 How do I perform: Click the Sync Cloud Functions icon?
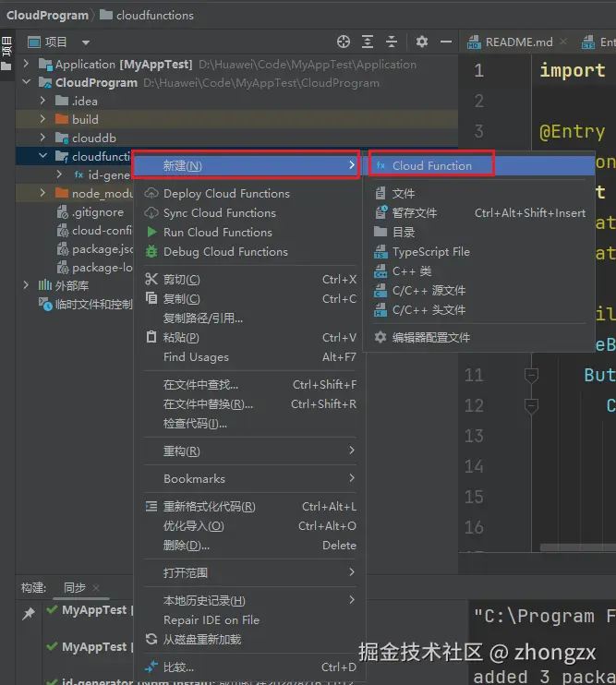(x=151, y=212)
